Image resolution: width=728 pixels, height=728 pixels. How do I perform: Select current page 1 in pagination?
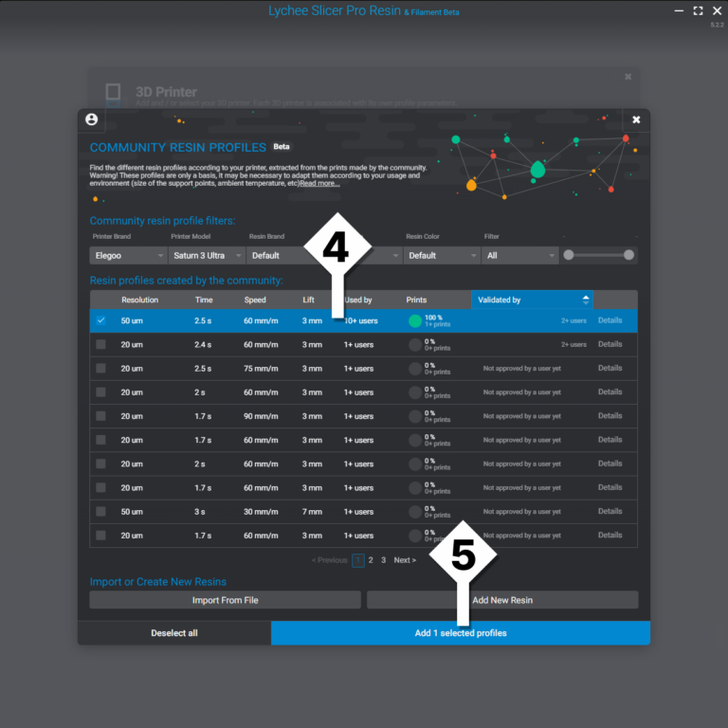(x=358, y=560)
